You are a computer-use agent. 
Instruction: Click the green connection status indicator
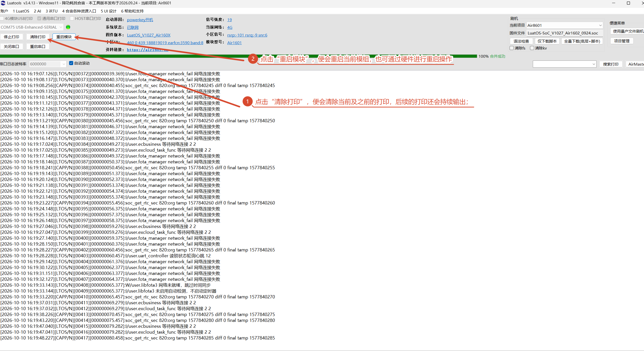click(68, 27)
